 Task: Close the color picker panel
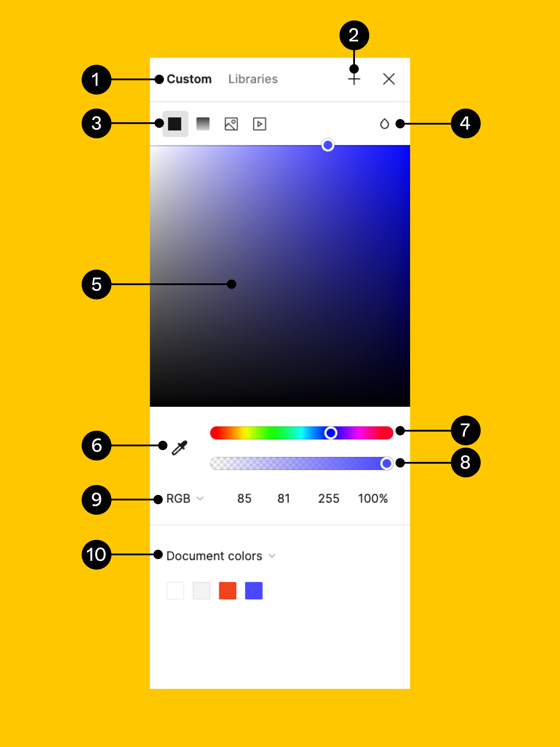tap(388, 79)
